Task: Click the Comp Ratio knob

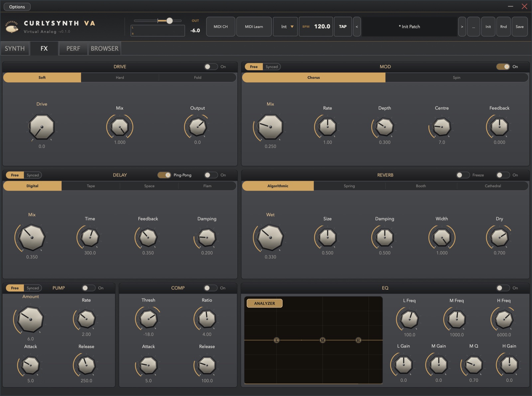Action: [x=207, y=319]
